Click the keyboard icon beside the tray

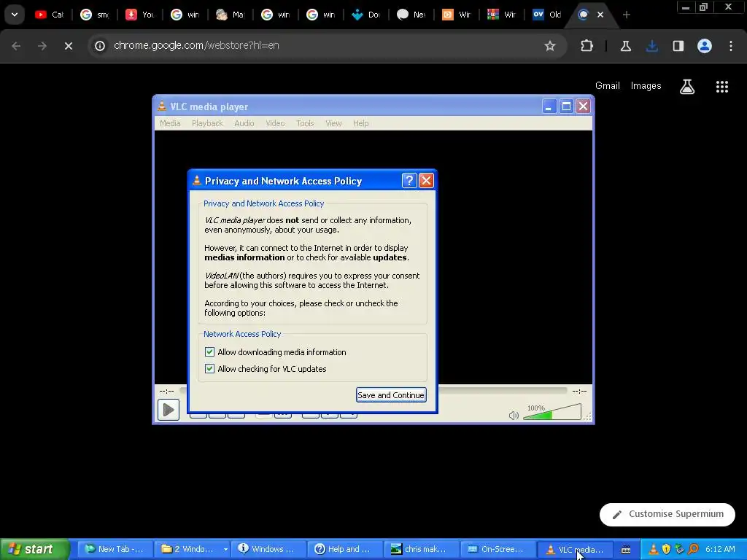coord(626,550)
